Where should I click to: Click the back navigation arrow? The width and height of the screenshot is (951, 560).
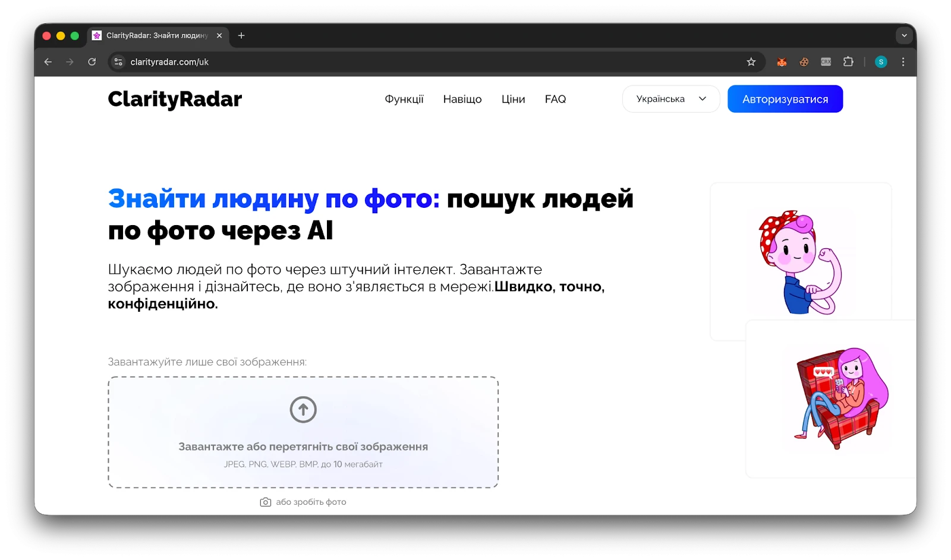pos(48,61)
